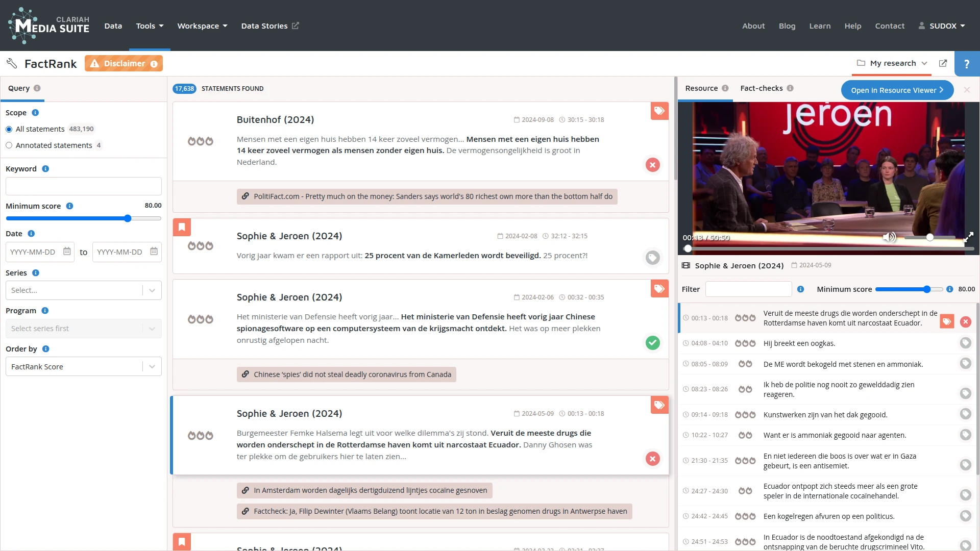This screenshot has height=551, width=980.
Task: Click the bookmark icon on the Kamerleden statement
Action: tap(182, 227)
